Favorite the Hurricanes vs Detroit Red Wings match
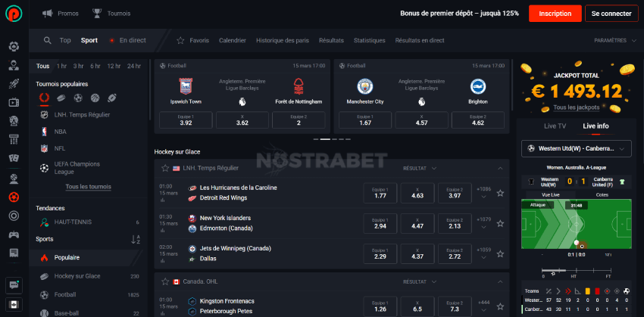 click(500, 193)
